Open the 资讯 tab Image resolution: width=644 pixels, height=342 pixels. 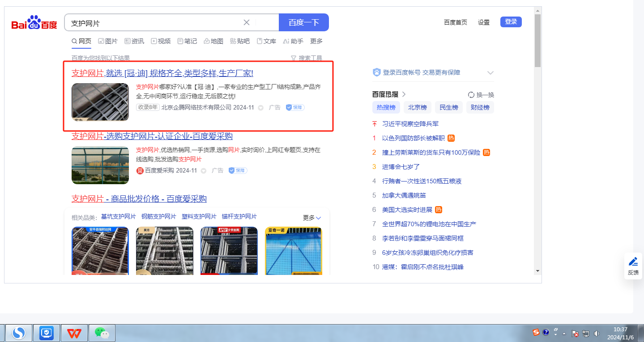134,41
